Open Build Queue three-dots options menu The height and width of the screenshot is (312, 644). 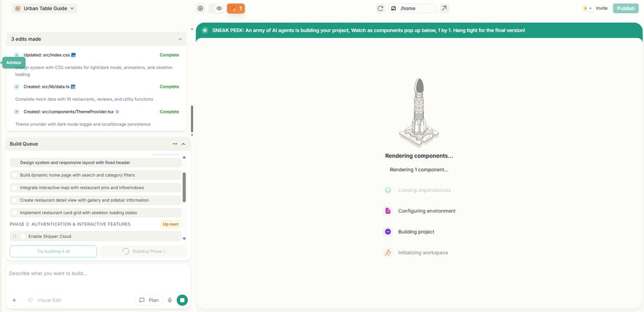point(175,144)
